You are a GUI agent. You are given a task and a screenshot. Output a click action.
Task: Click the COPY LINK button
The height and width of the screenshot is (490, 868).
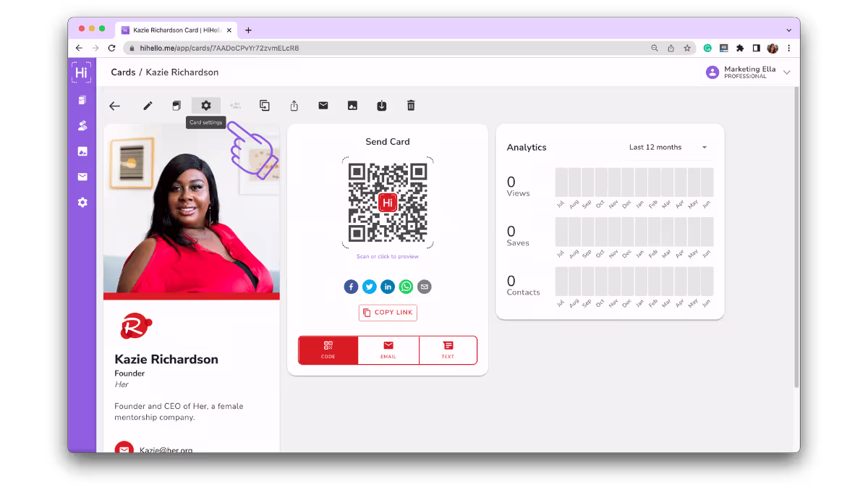click(388, 313)
